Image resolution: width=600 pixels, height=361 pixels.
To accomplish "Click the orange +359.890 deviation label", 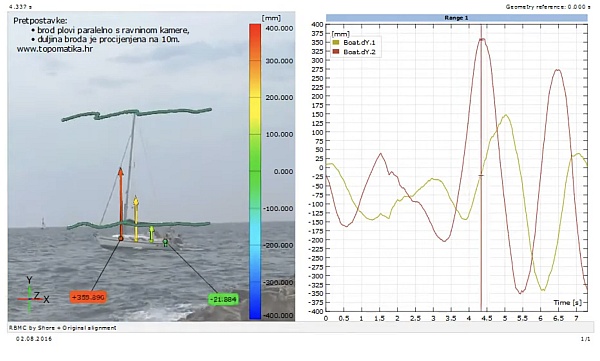I will click(x=88, y=297).
